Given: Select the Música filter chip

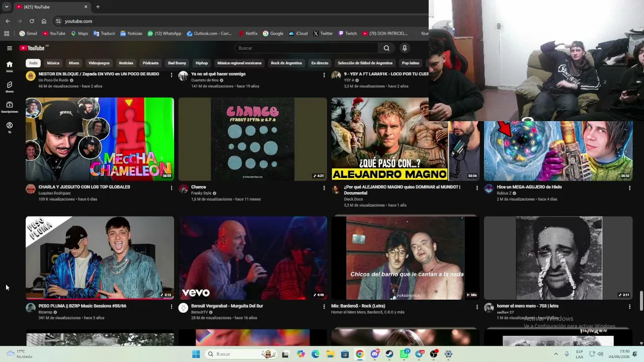Looking at the screenshot, I should (x=53, y=63).
